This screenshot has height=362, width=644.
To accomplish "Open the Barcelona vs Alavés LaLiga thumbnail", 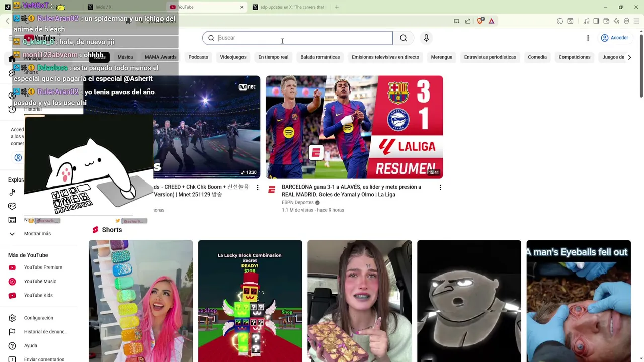I will point(354,127).
